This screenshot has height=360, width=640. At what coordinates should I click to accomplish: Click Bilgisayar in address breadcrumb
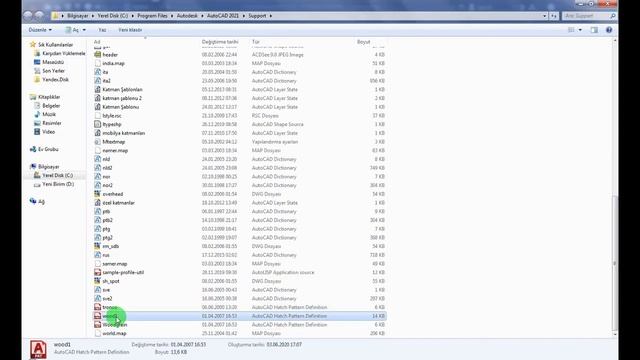point(78,16)
